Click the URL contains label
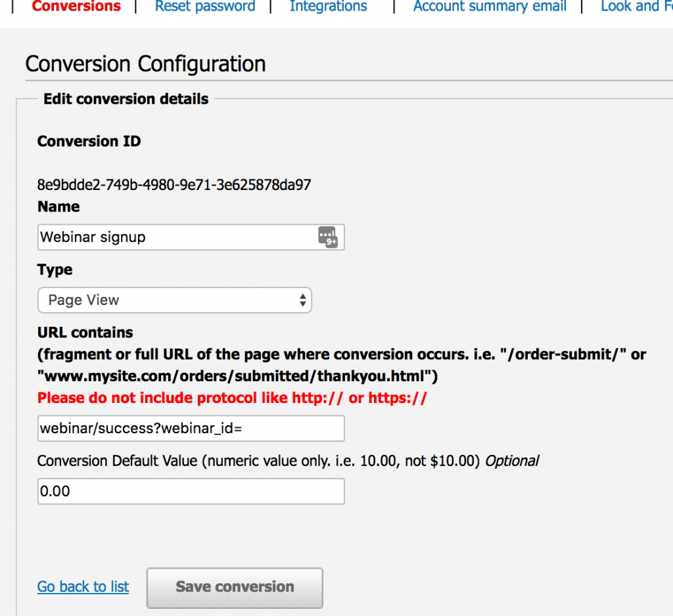Image resolution: width=673 pixels, height=616 pixels. (85, 333)
